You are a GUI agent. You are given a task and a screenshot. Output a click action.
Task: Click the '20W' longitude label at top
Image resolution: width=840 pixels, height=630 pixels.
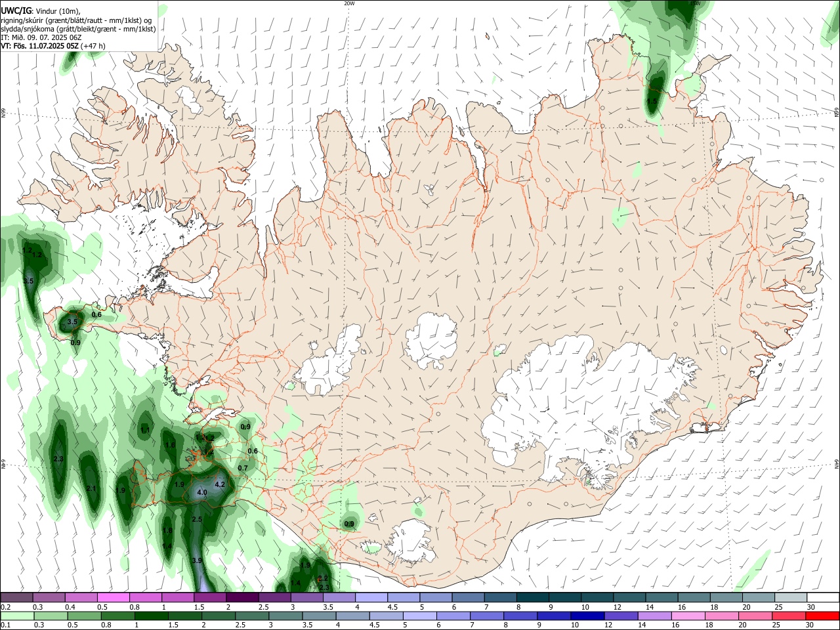pos(349,3)
